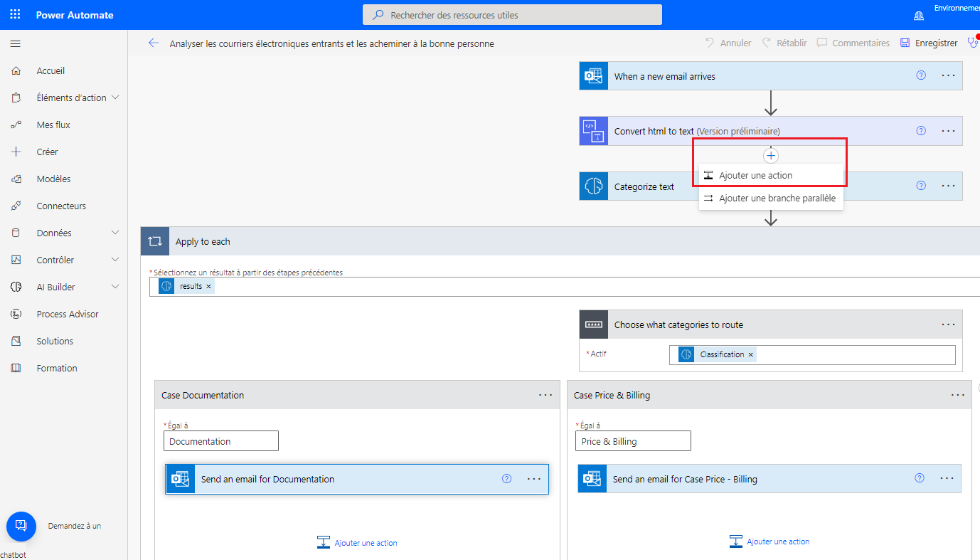Image resolution: width=980 pixels, height=560 pixels.
Task: Click Enregistrer to save the flow
Action: tap(929, 43)
